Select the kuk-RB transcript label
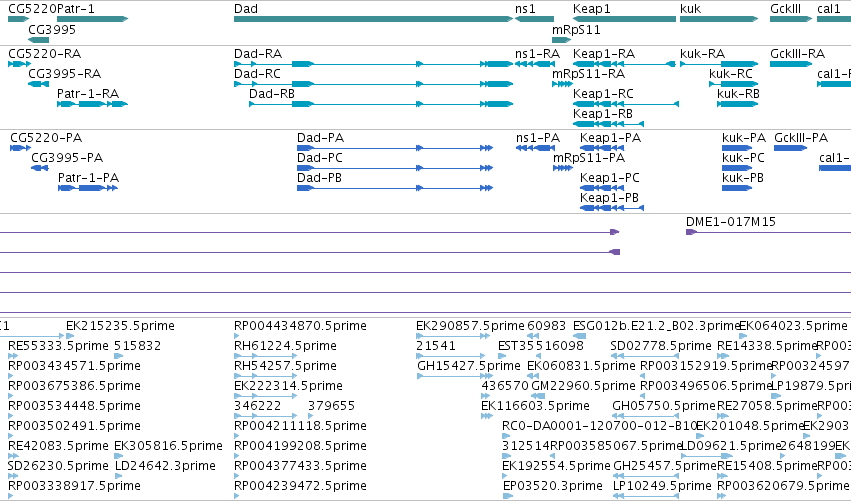Viewport: 851px width, 501px height. 738,93
